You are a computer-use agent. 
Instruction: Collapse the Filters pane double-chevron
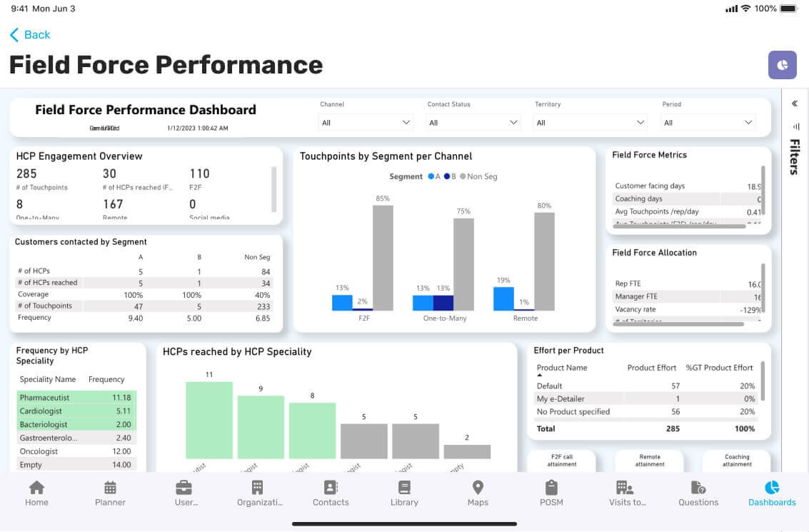pyautogui.click(x=795, y=104)
